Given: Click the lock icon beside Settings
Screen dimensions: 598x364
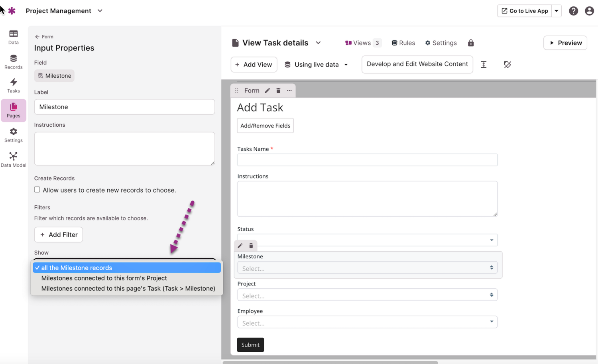Looking at the screenshot, I should pos(471,43).
